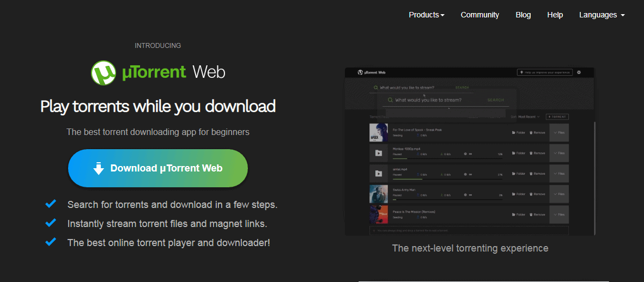The width and height of the screenshot is (644, 282).
Task: Open the Blog link in navigation
Action: [x=523, y=15]
